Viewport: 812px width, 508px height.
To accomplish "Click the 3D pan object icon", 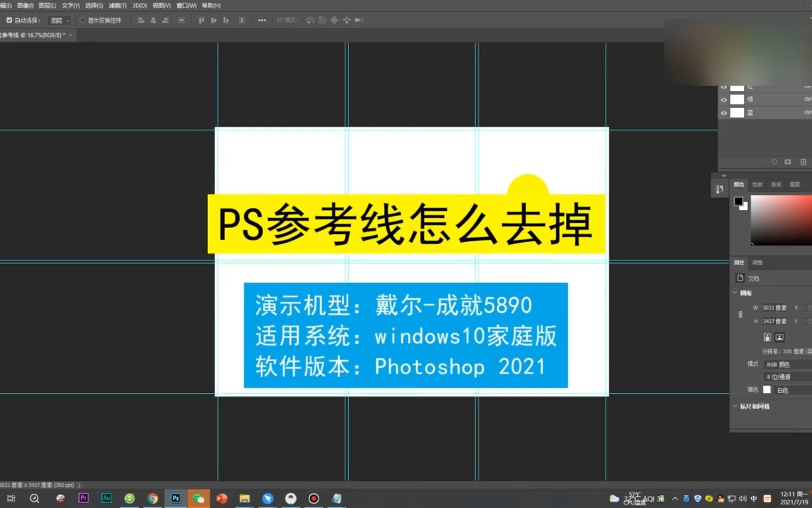I will tap(335, 20).
